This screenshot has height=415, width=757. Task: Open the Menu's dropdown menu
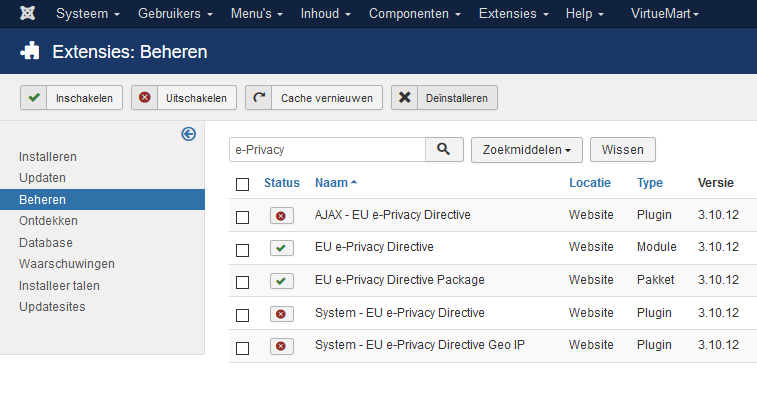tap(256, 14)
